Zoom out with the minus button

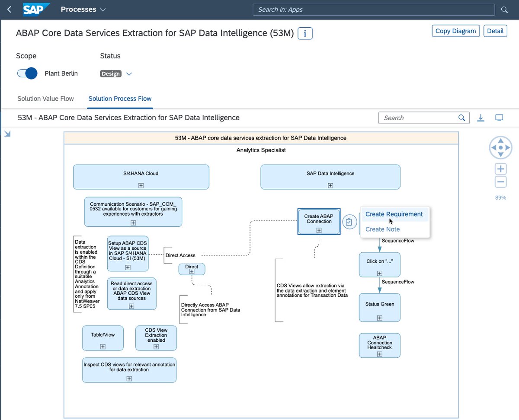pos(500,182)
